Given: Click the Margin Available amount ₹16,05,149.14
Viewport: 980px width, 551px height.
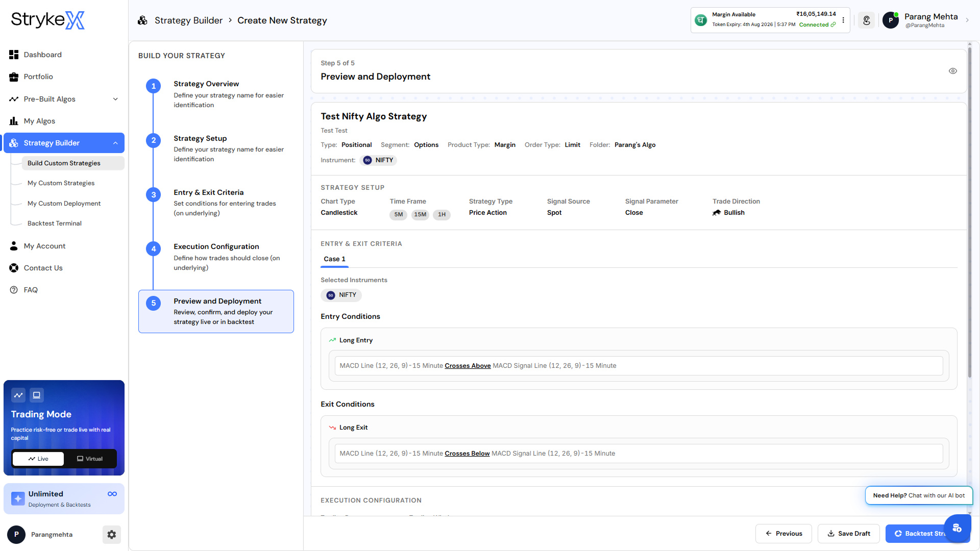Looking at the screenshot, I should (816, 14).
